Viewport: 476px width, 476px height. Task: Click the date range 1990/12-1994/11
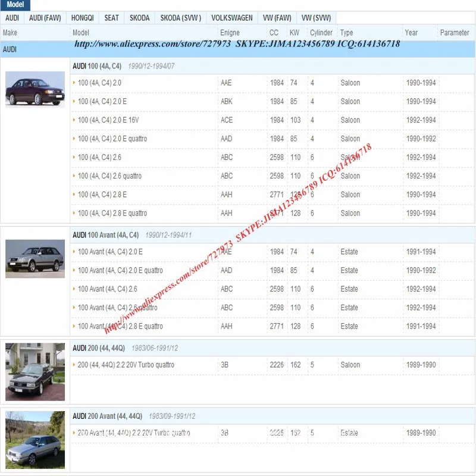[x=168, y=235]
